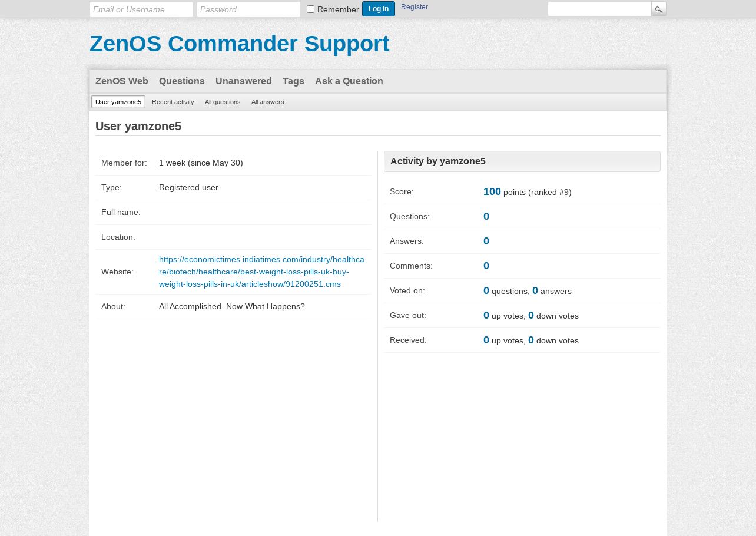Click the 'Registered user' type value
The width and height of the screenshot is (756, 536).
pos(188,187)
